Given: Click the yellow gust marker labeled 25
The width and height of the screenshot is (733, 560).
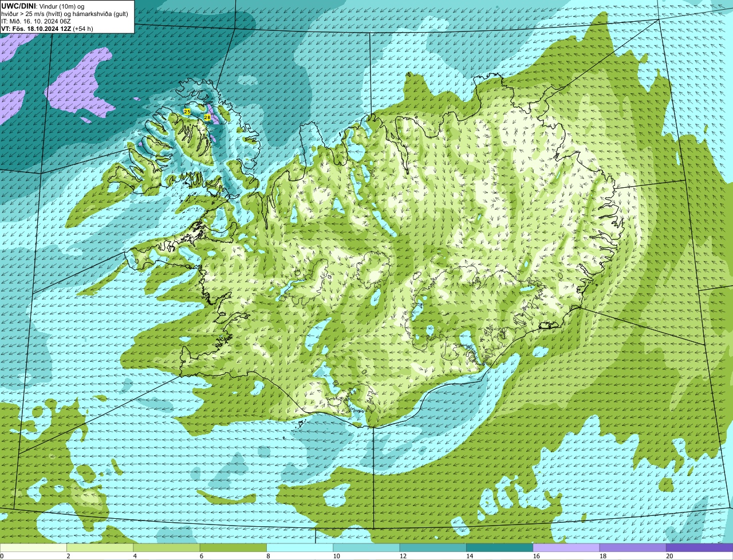Looking at the screenshot, I should pos(187,111).
